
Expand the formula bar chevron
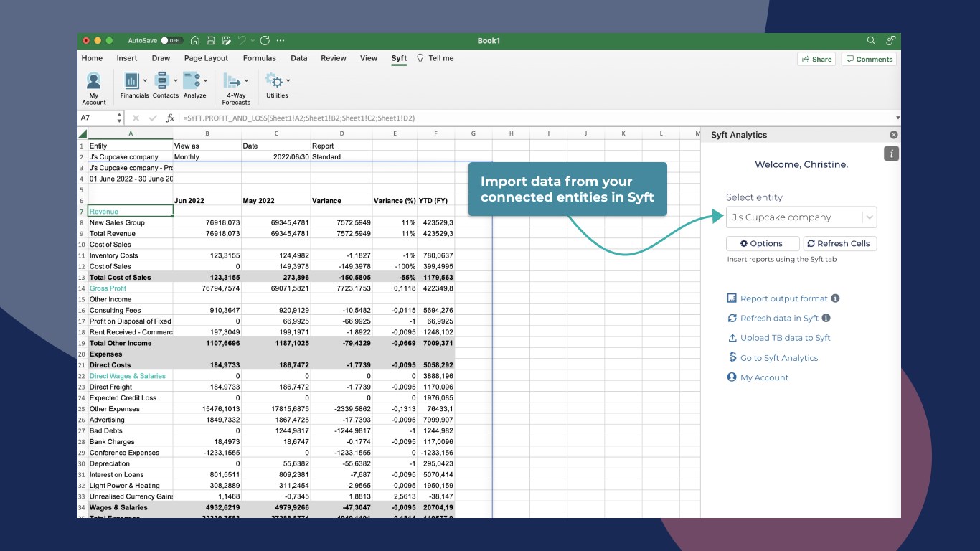[897, 118]
